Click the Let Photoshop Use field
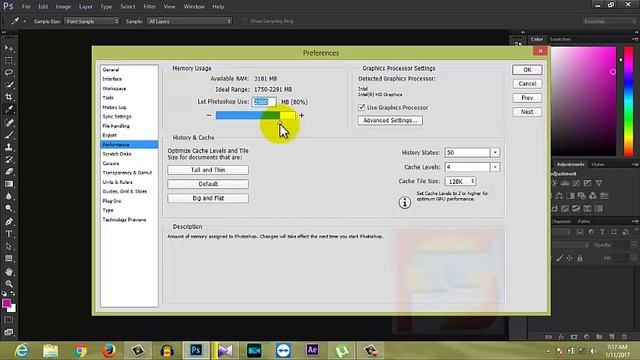This screenshot has width=640, height=360. (x=264, y=102)
